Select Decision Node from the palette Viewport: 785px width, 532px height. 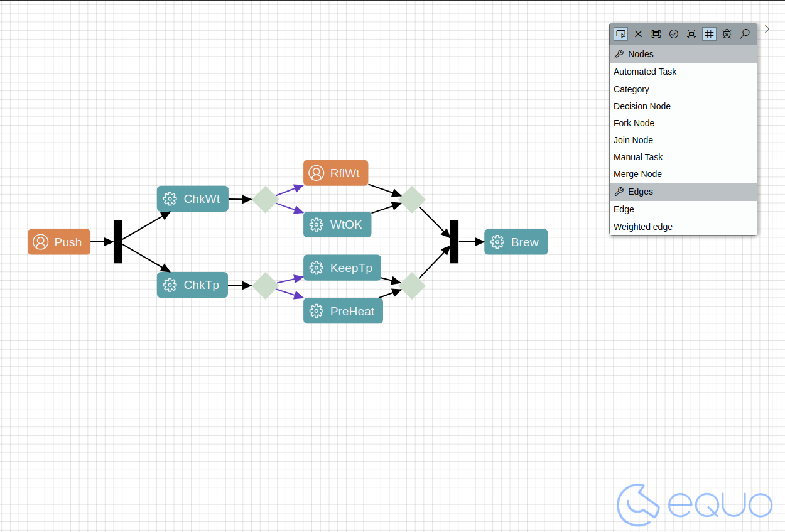[x=642, y=106]
